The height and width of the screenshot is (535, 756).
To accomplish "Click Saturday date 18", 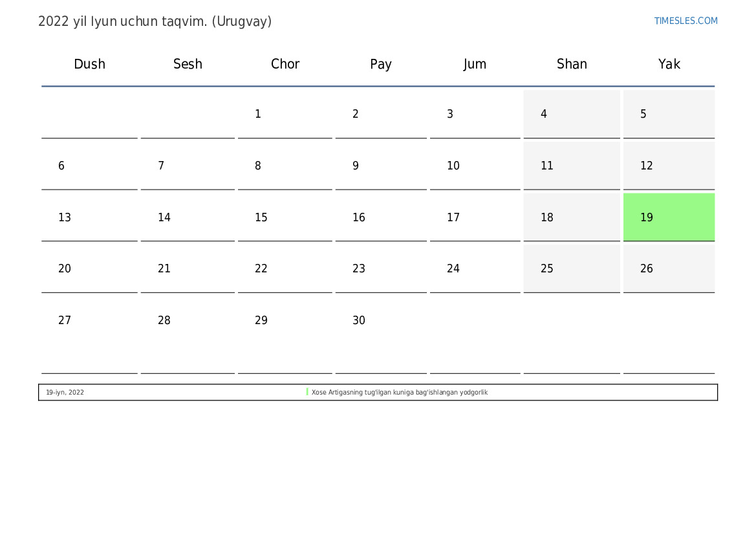I will click(x=572, y=217).
